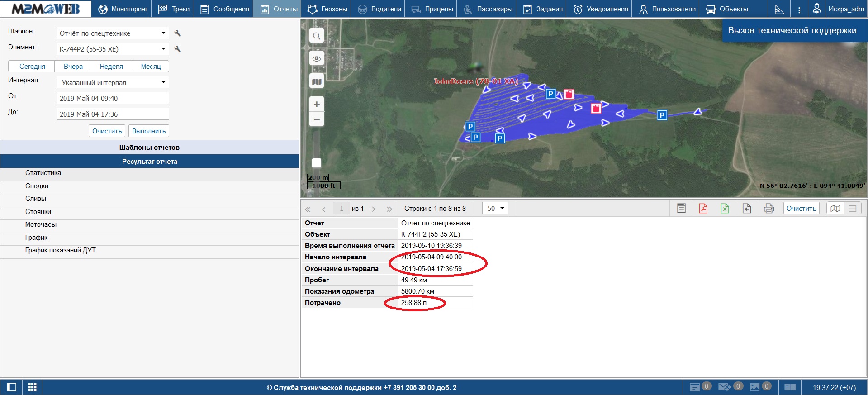Click the map search magnifier icon
Screen dimensions: 868x395
point(317,36)
